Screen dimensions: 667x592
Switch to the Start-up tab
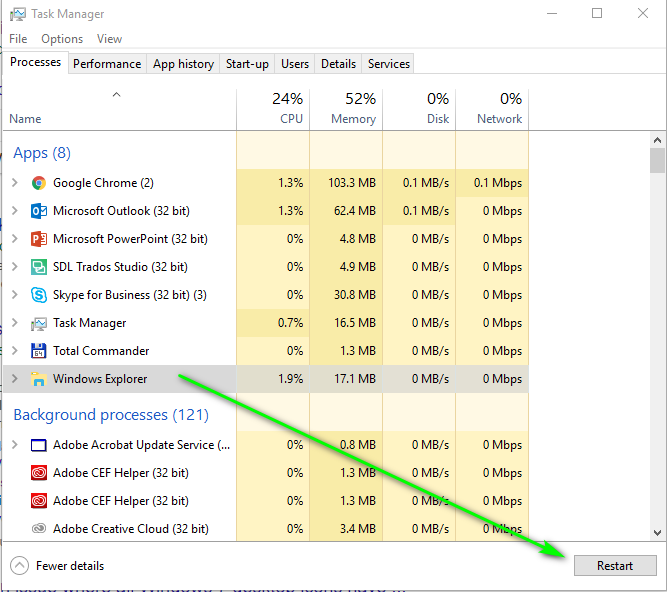coord(247,64)
